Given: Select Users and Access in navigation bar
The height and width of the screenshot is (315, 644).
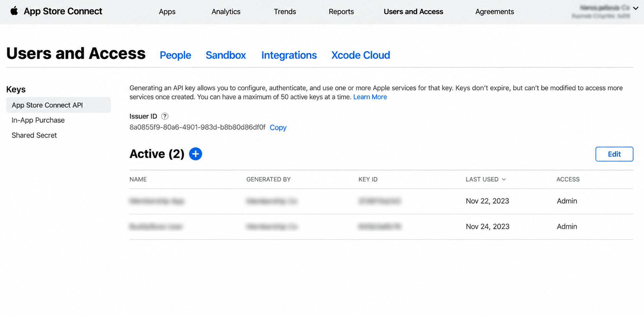Looking at the screenshot, I should coord(413,12).
